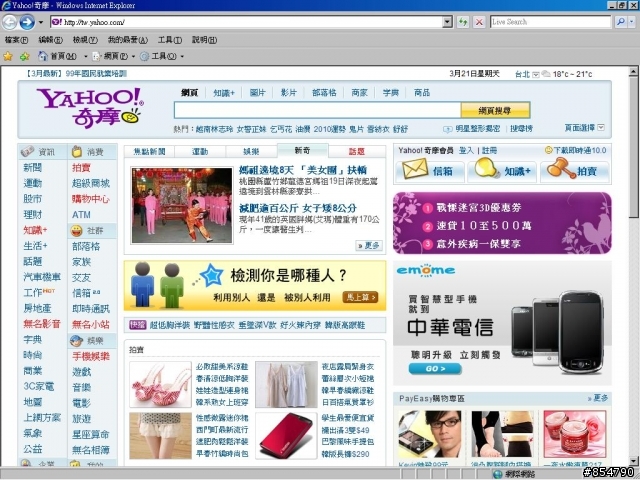Open the 我的最愛 Favorites menu

click(127, 40)
